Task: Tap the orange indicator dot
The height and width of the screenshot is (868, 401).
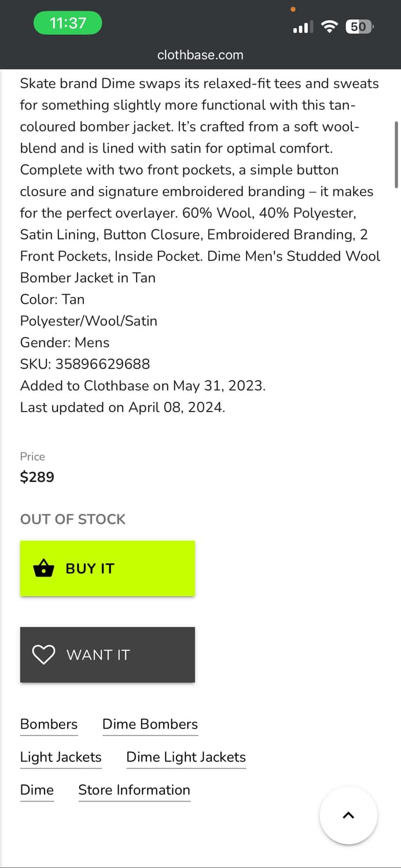Action: [x=293, y=9]
